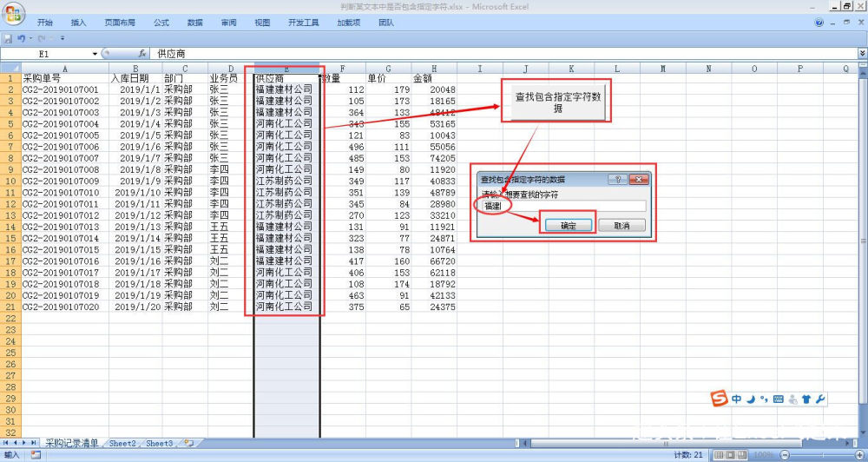Close the 查找包含指定字符的数据 dialog
The width and height of the screenshot is (868, 462).
(638, 180)
